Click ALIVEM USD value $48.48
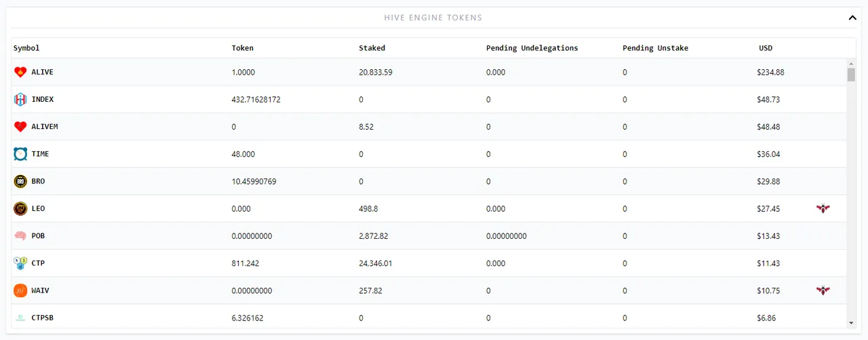The width and height of the screenshot is (868, 340). pos(769,127)
